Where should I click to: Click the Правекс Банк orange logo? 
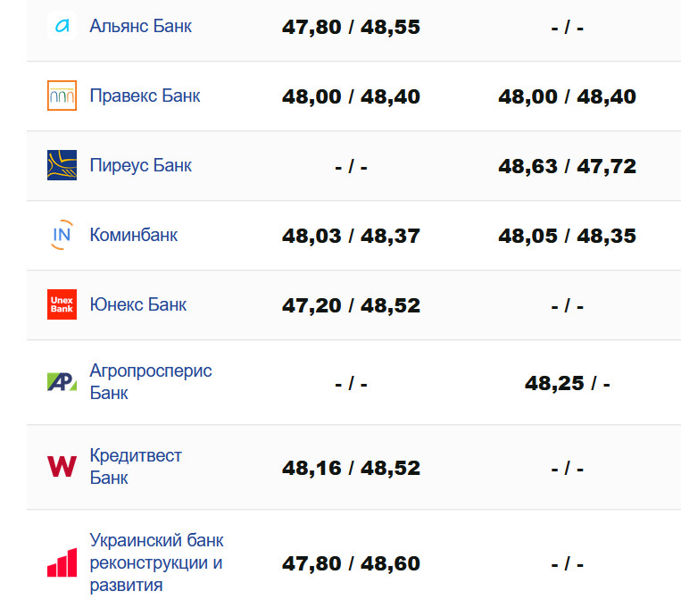(62, 96)
